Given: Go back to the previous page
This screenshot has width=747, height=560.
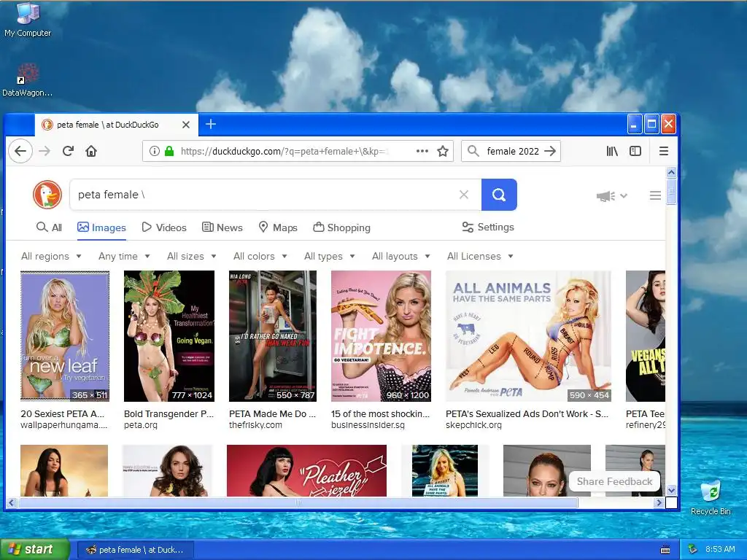Looking at the screenshot, I should (20, 152).
